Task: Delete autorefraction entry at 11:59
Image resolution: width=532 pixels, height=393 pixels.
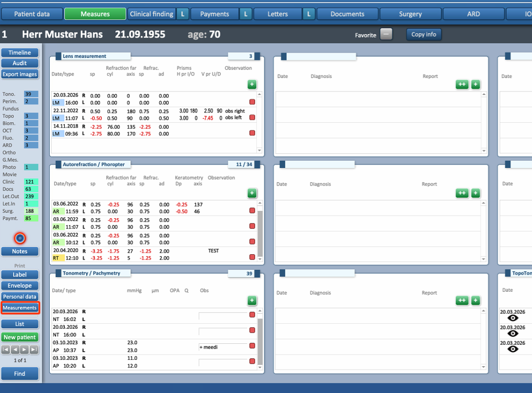Action: pos(252,210)
